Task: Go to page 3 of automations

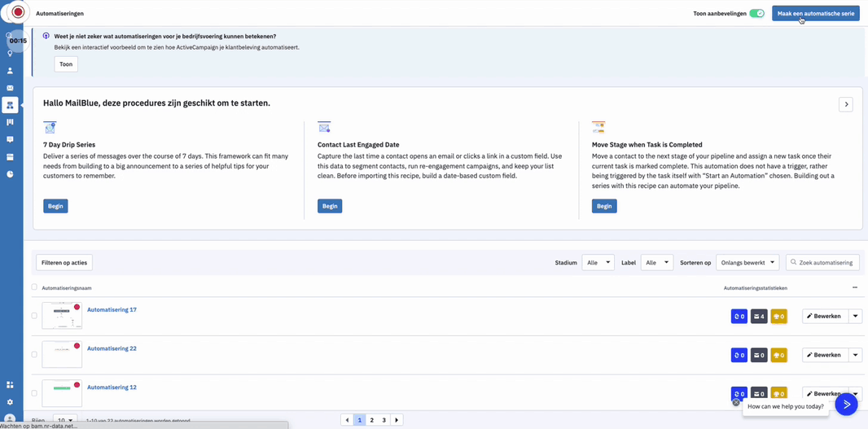Action: tap(384, 420)
